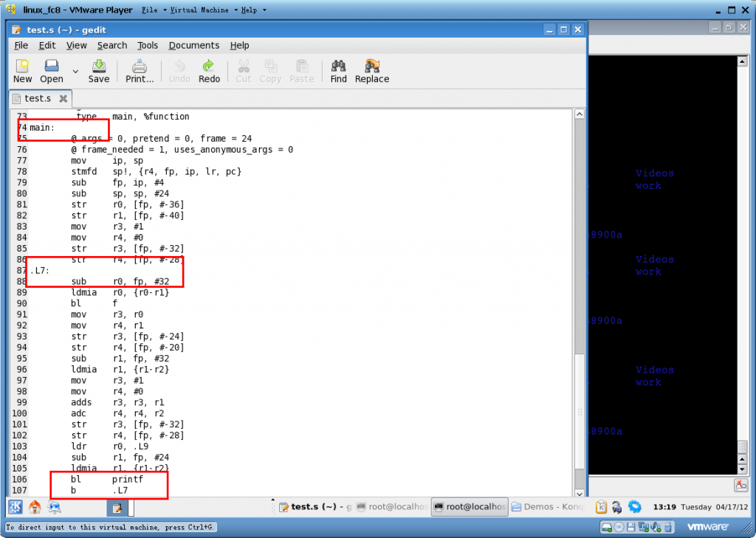Switch to the Demos Konqueror taskbar button

[546, 507]
